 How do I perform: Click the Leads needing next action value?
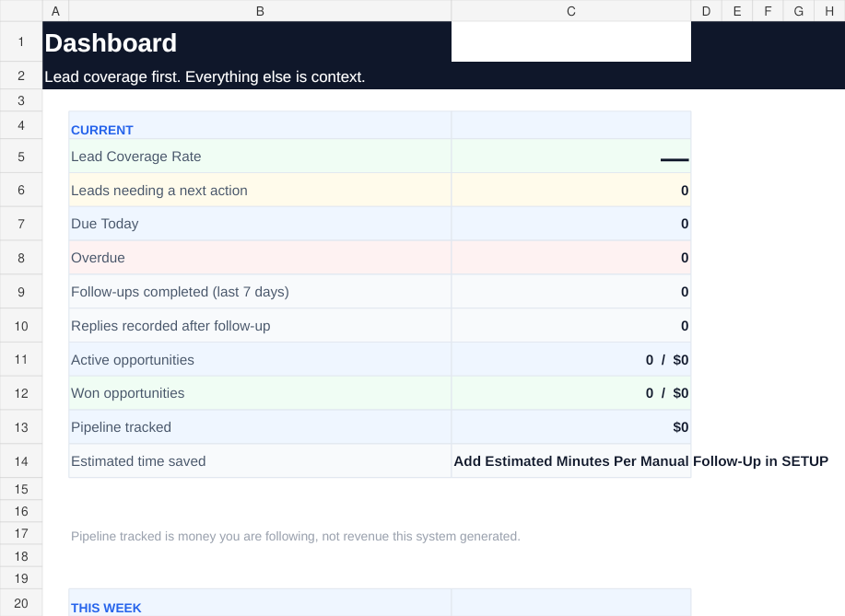[x=571, y=190]
